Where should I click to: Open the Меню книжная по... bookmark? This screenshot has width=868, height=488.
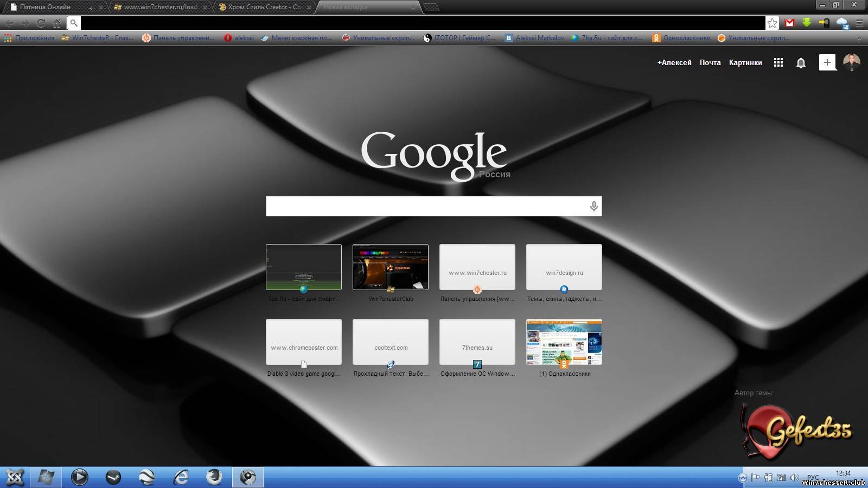coord(296,38)
